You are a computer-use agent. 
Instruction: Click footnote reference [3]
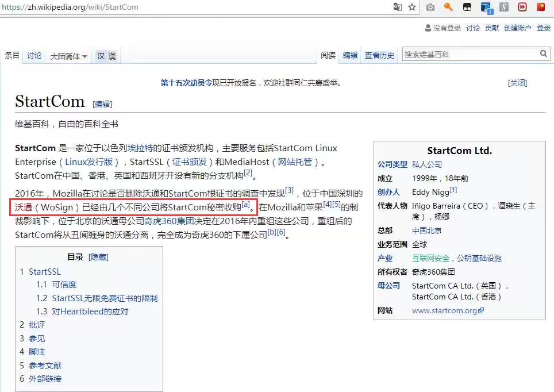tap(290, 190)
